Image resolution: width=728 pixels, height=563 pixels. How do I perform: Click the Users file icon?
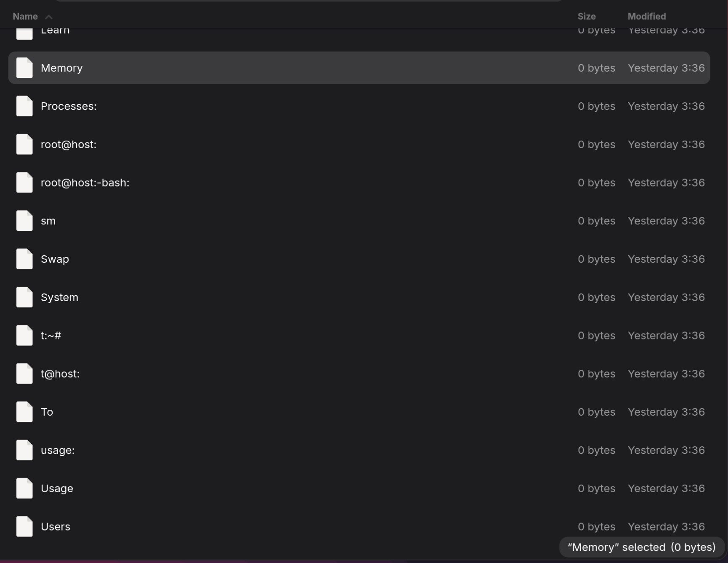coord(24,526)
